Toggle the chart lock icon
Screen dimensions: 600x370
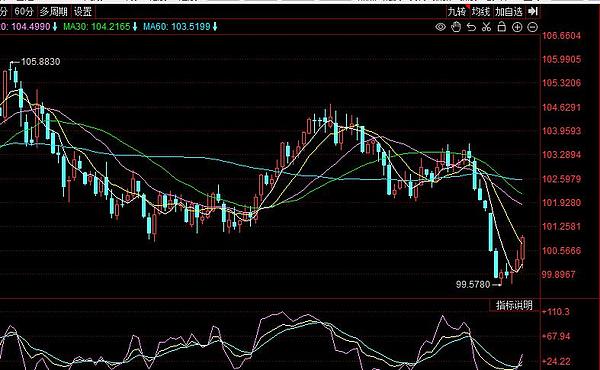click(x=502, y=27)
